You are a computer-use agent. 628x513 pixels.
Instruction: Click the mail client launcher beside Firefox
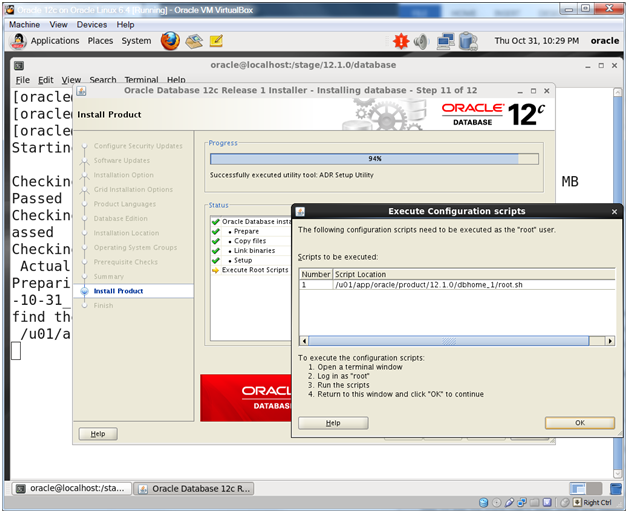point(194,41)
